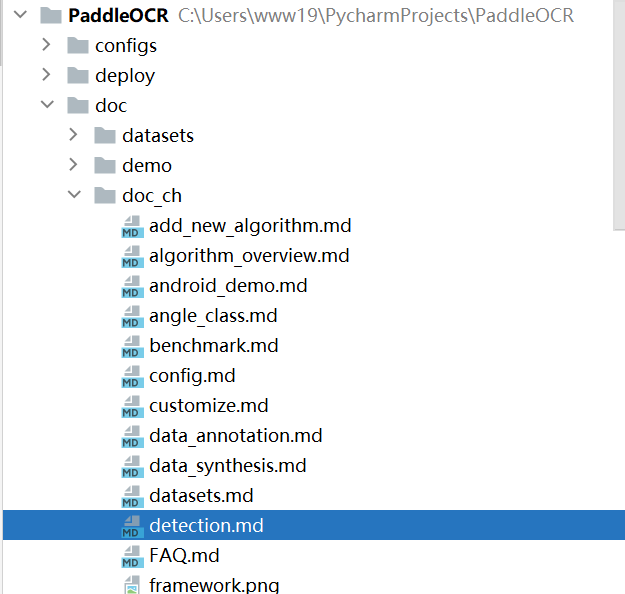Click the project path C:\Users\www19\PycharmProjects\PaddleOCR
Viewport: 625px width, 594px height.
click(x=375, y=16)
